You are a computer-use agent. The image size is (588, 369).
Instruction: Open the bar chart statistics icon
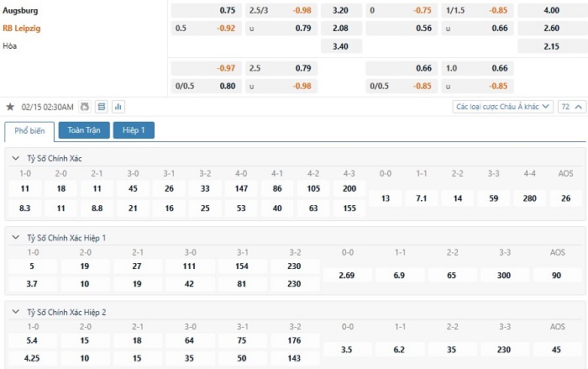pyautogui.click(x=118, y=107)
